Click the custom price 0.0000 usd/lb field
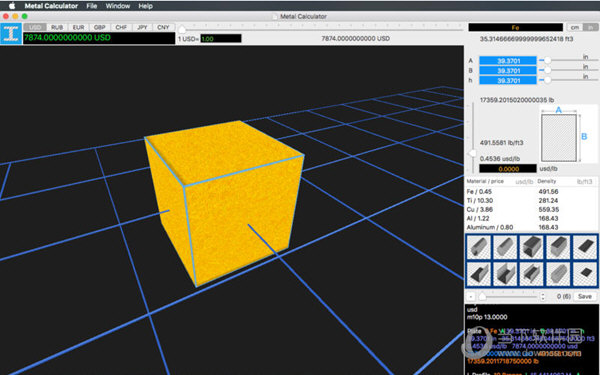 pyautogui.click(x=508, y=169)
